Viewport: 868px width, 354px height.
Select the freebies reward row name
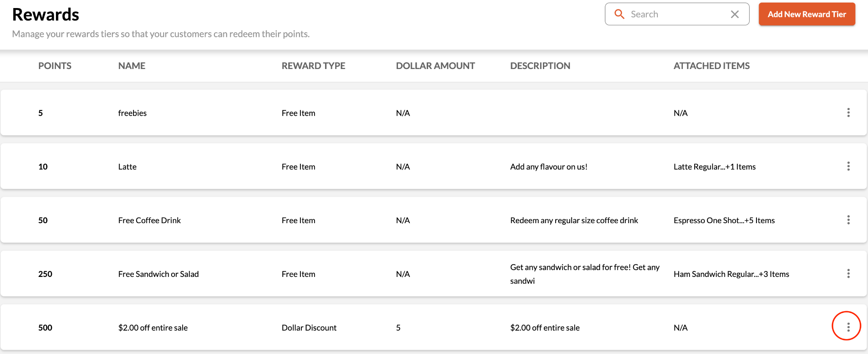(132, 113)
